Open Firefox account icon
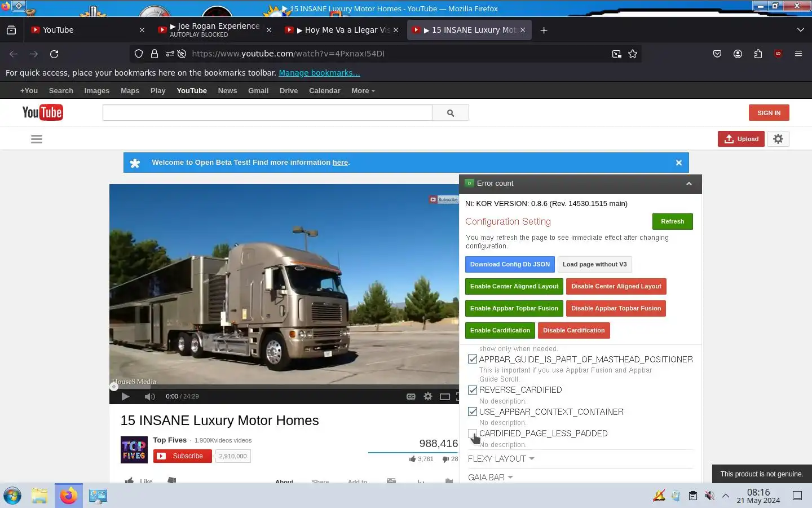 pos(738,54)
